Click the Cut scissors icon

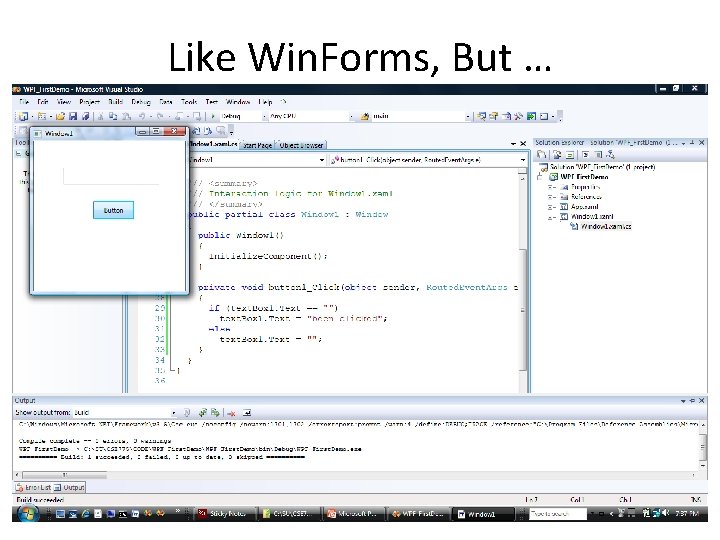(101, 117)
